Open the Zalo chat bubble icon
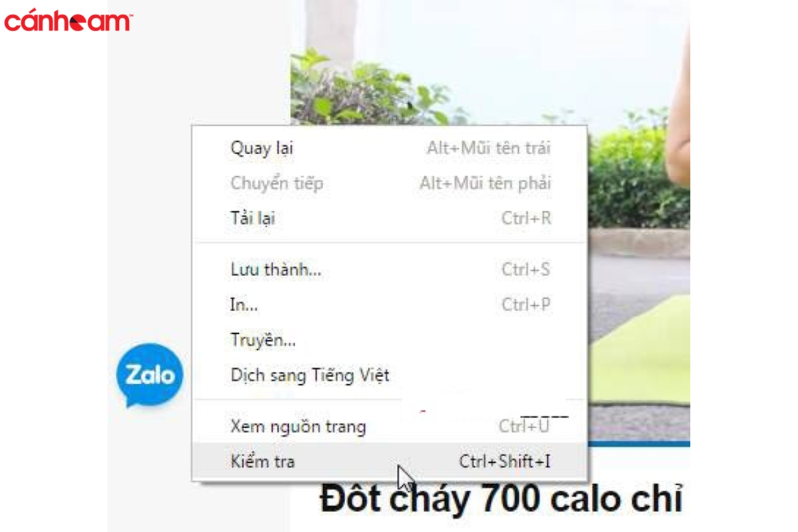The width and height of the screenshot is (798, 532). tap(150, 376)
